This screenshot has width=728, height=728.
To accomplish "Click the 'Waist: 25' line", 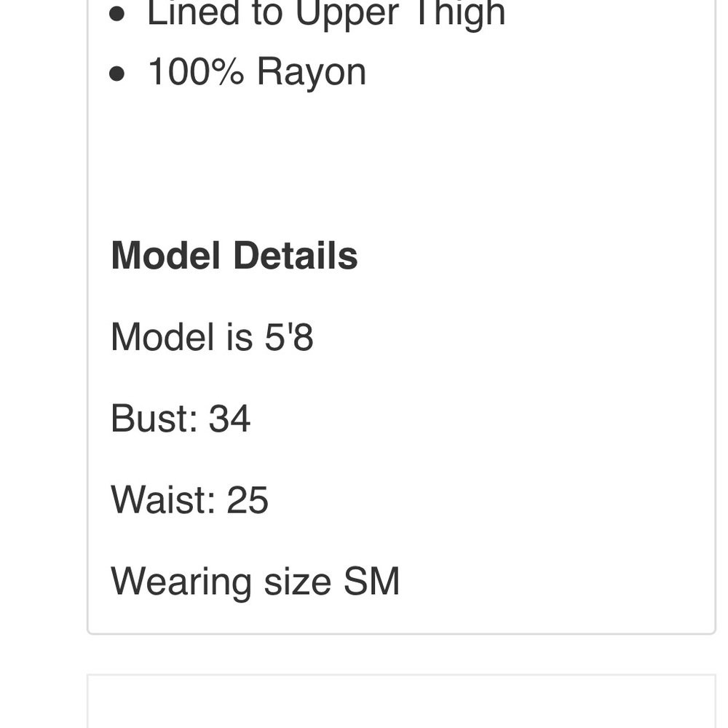I will pyautogui.click(x=189, y=501).
